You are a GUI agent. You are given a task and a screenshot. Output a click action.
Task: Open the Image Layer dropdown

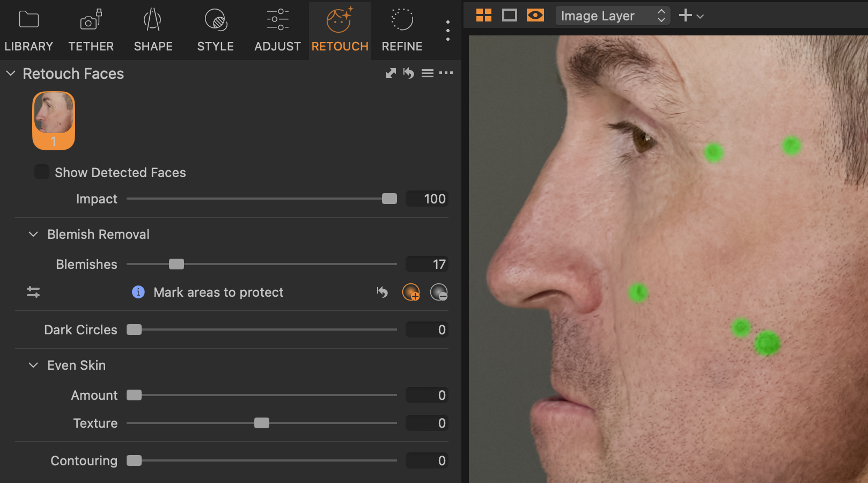pos(613,16)
